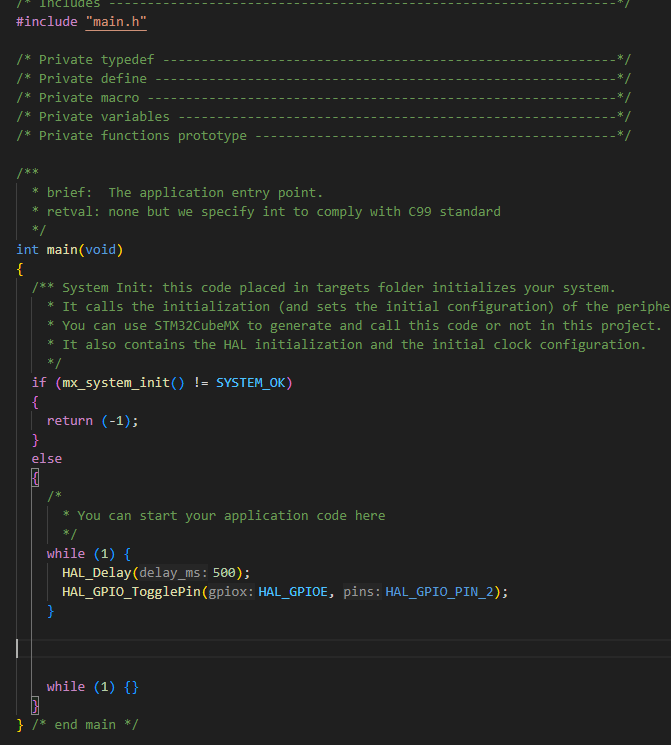The width and height of the screenshot is (671, 745).
Task: Place cursor on the empty highlighted line
Action: pyautogui.click(x=342, y=649)
